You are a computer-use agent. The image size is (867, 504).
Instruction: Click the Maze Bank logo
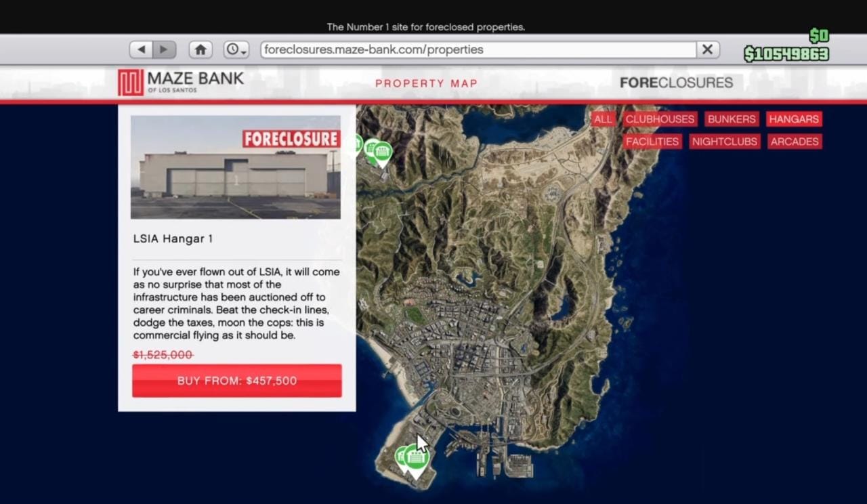pos(181,82)
